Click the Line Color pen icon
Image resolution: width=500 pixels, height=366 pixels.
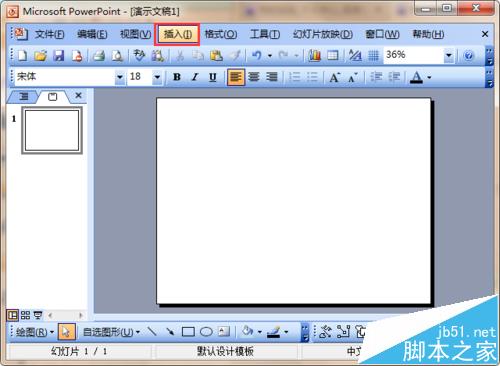tap(274, 332)
